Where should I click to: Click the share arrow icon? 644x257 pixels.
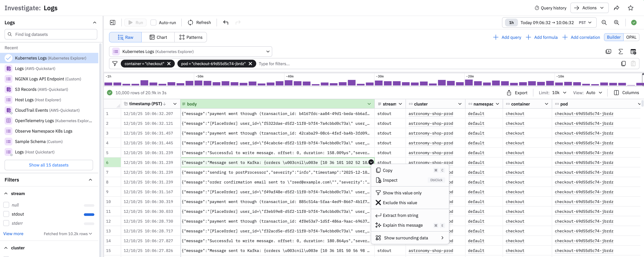[x=616, y=8]
